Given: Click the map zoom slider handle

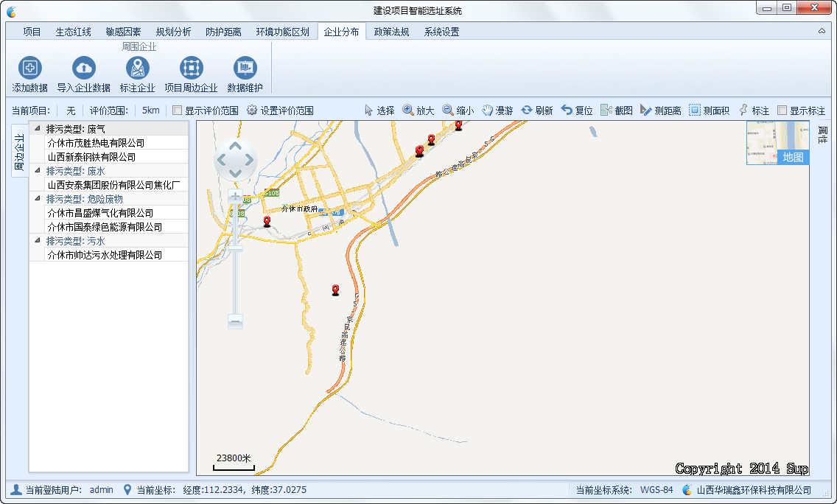Looking at the screenshot, I should pyautogui.click(x=235, y=251).
